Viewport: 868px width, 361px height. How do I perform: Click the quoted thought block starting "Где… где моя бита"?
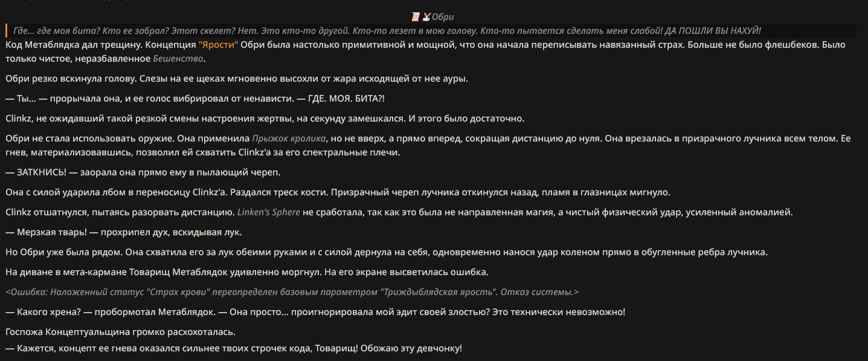[384, 30]
